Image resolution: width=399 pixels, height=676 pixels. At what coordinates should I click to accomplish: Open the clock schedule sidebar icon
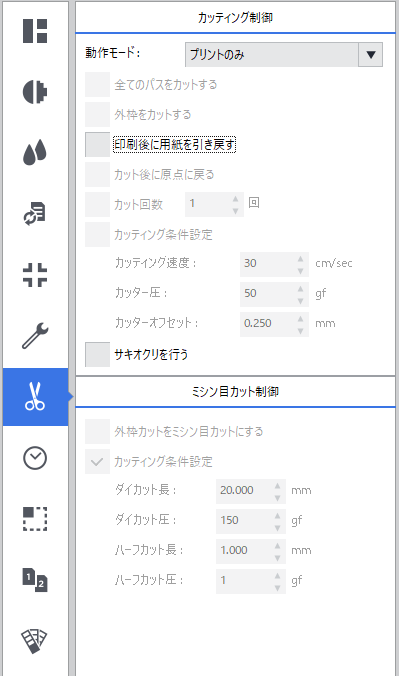pyautogui.click(x=35, y=458)
